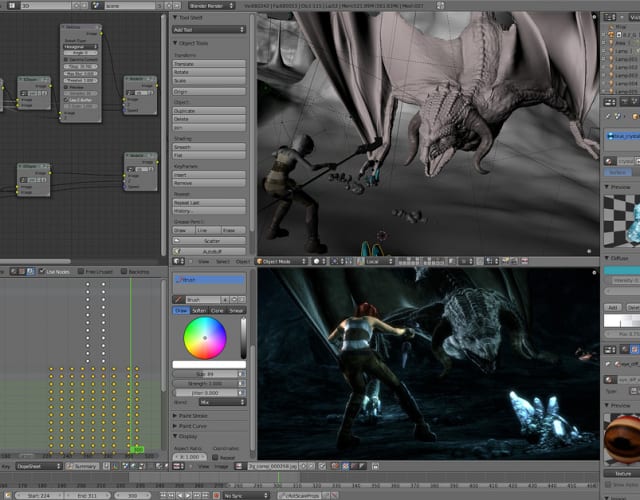
Task: Click the OpenGL render image icon in viewport header
Action: tap(506, 261)
